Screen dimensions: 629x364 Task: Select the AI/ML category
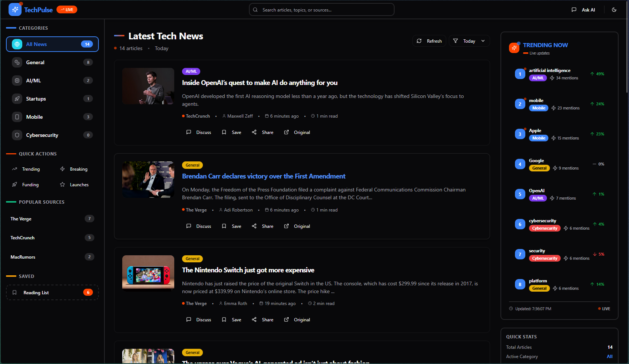click(x=52, y=81)
